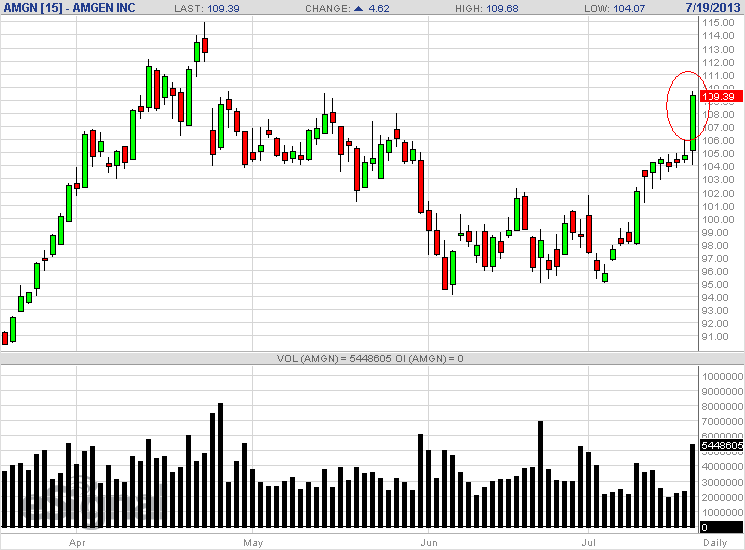
Task: Select the LAST: 109.39 readout
Action: tap(207, 9)
